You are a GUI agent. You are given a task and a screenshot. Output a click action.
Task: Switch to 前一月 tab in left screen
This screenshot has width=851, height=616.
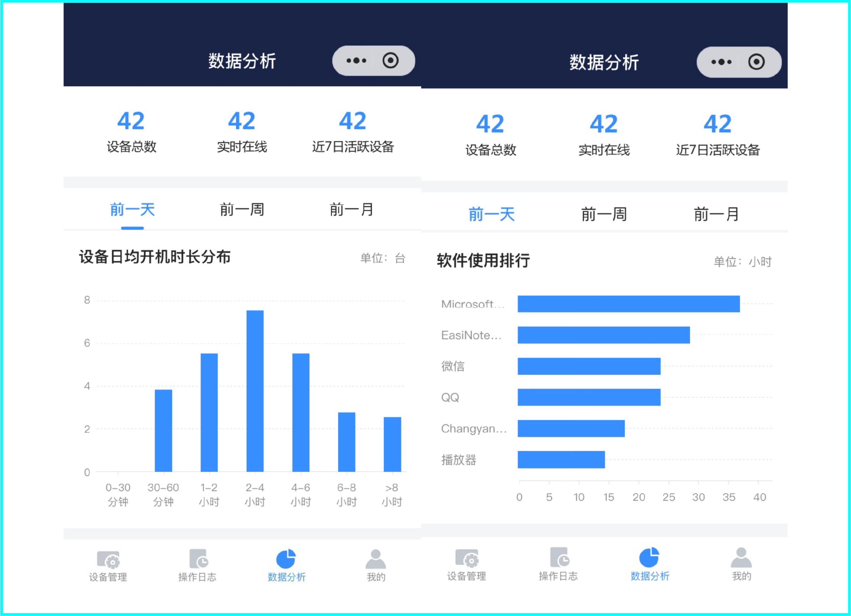352,210
